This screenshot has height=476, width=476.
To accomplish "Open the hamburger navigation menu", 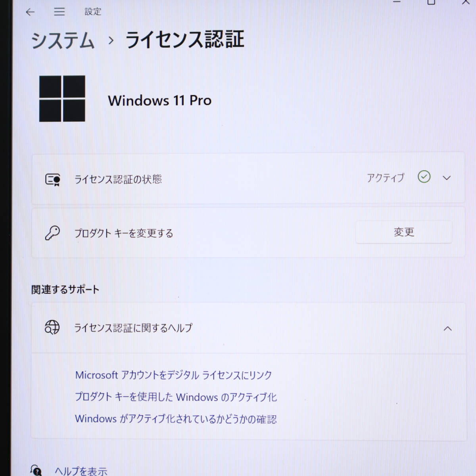I will coord(59,12).
